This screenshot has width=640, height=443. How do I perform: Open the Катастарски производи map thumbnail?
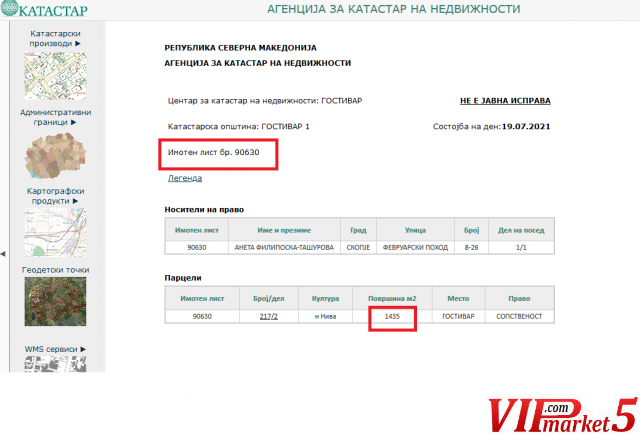(x=55, y=77)
